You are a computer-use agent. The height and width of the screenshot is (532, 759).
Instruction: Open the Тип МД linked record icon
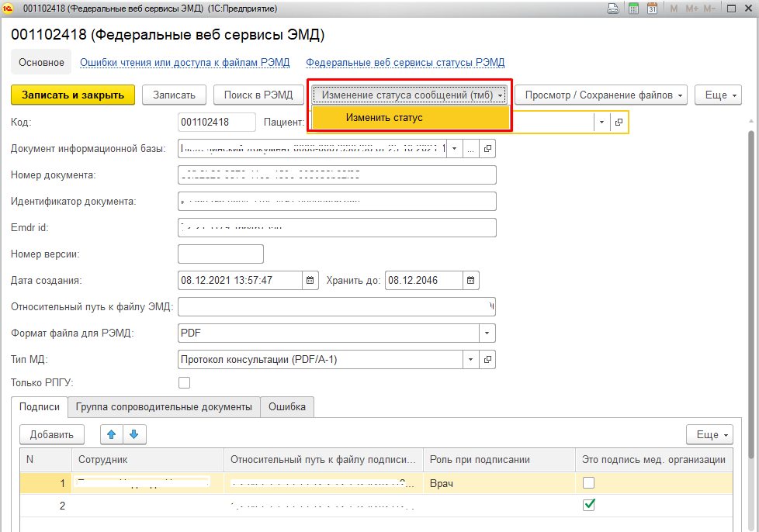(487, 360)
